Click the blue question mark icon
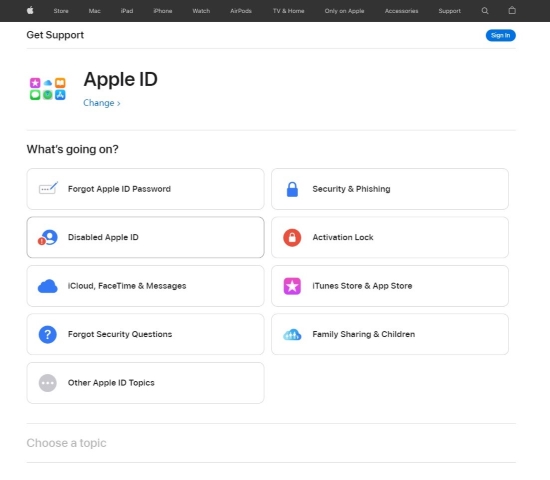 [48, 334]
